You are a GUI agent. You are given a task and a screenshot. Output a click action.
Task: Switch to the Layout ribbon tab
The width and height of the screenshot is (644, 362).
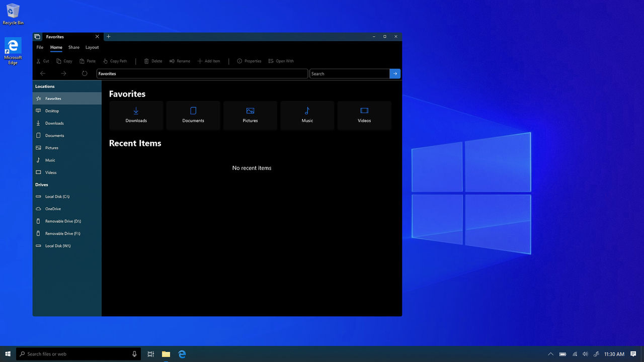pos(92,47)
